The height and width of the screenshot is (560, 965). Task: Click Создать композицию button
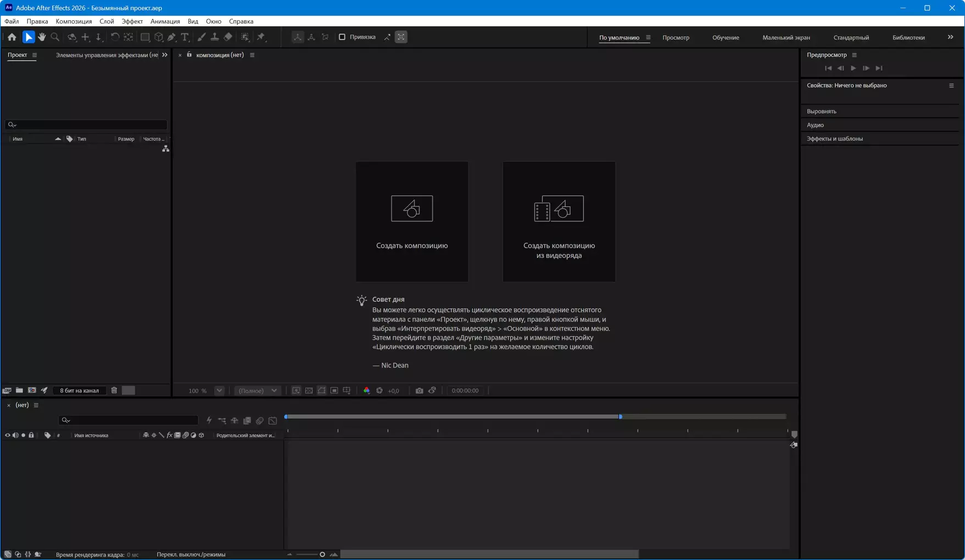coord(412,222)
